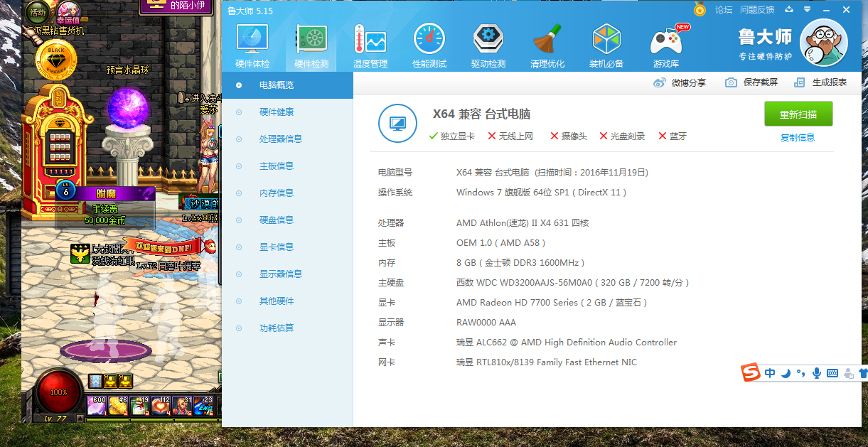Screen dimensions: 868x447
Task: Click the gold medal icon in title bar
Action: point(700,9)
